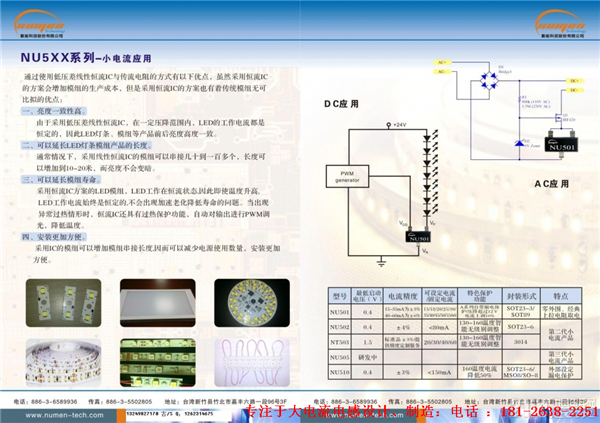This screenshot has height=423, width=600.
Task: Click heading 三、可以延长模组寿命。
Action: (62, 180)
